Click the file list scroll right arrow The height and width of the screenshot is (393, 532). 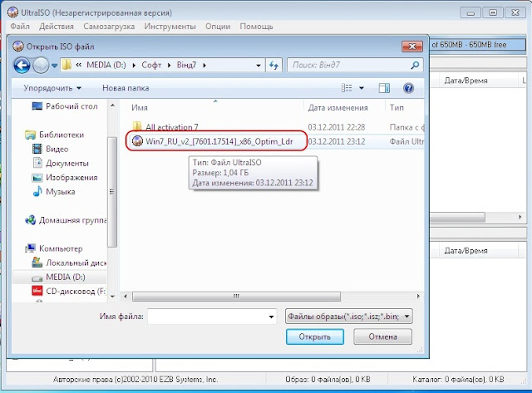coord(418,297)
